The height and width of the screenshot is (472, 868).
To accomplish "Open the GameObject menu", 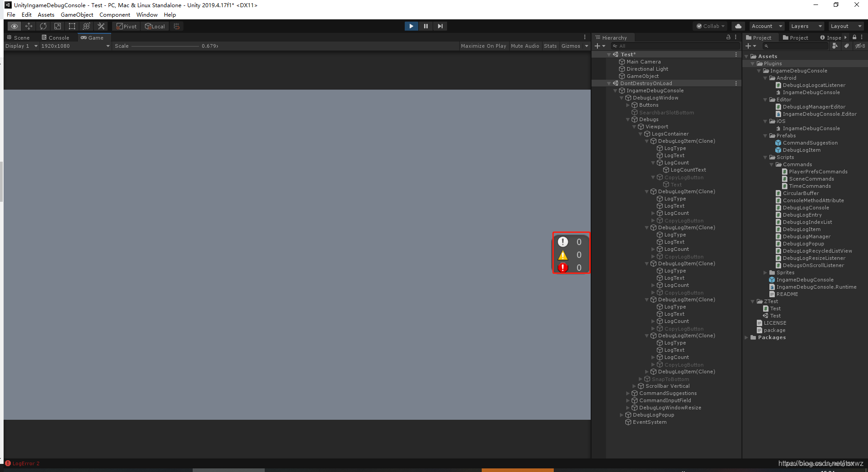I will 77,15.
